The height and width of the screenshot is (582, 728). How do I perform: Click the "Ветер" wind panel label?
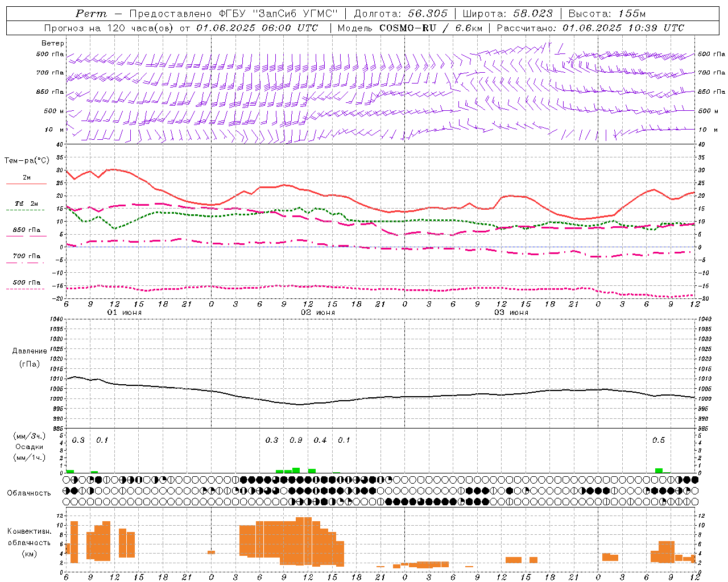coord(53,43)
